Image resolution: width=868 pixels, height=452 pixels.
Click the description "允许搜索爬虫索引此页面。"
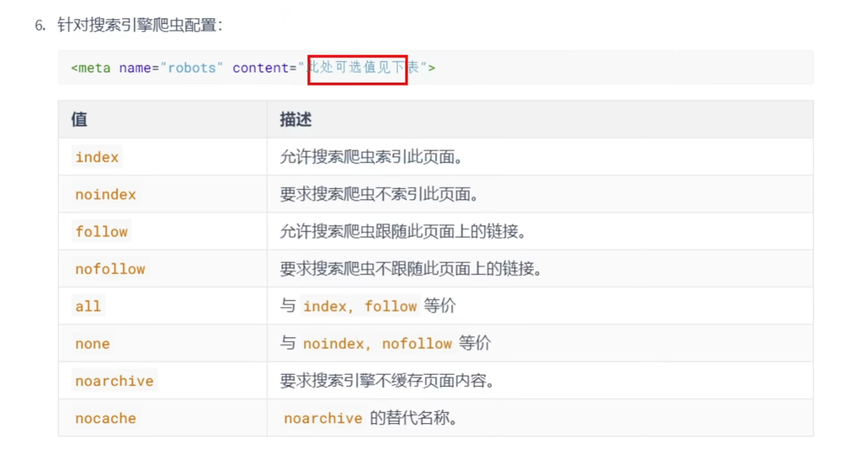(371, 157)
